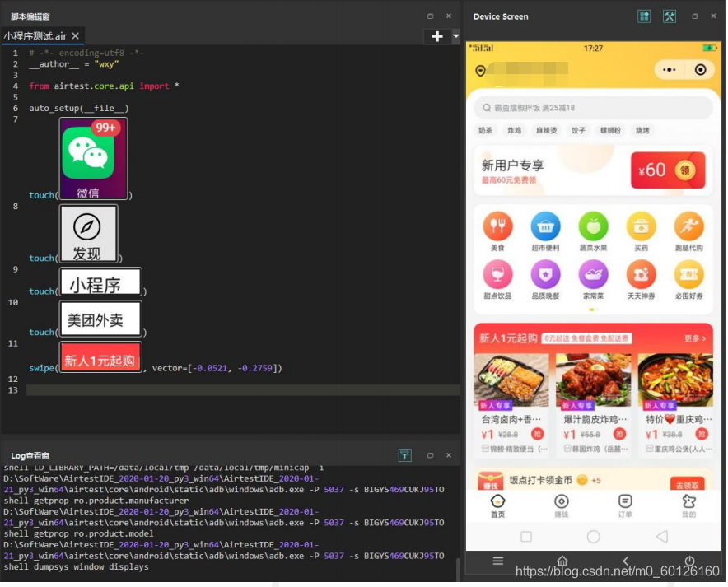
Task: Switch to the 订单 bottom tab
Action: (625, 505)
